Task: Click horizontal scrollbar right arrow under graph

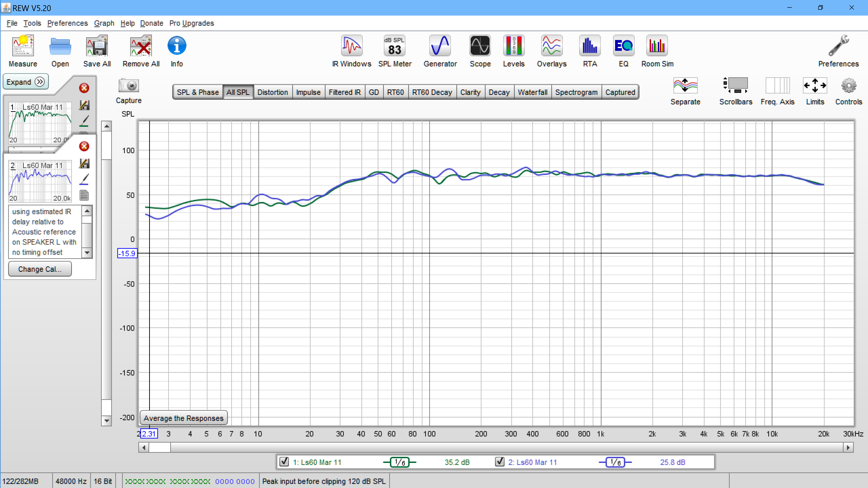Action: pyautogui.click(x=849, y=448)
